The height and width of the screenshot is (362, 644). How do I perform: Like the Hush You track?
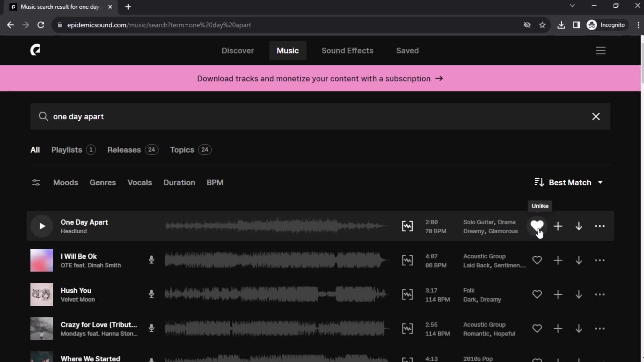pyautogui.click(x=537, y=294)
